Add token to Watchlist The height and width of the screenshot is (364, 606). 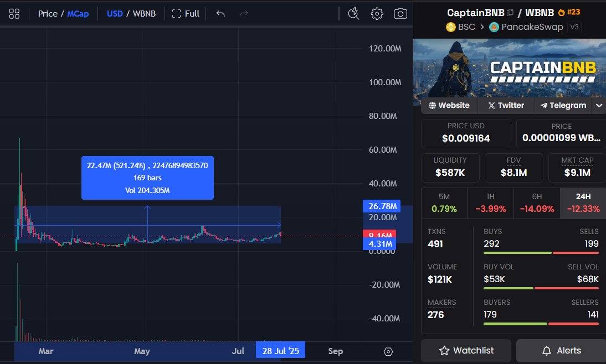pyautogui.click(x=466, y=351)
